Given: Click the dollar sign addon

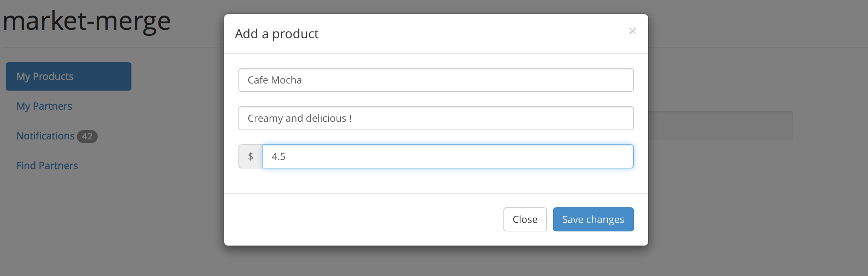Looking at the screenshot, I should pos(250,156).
